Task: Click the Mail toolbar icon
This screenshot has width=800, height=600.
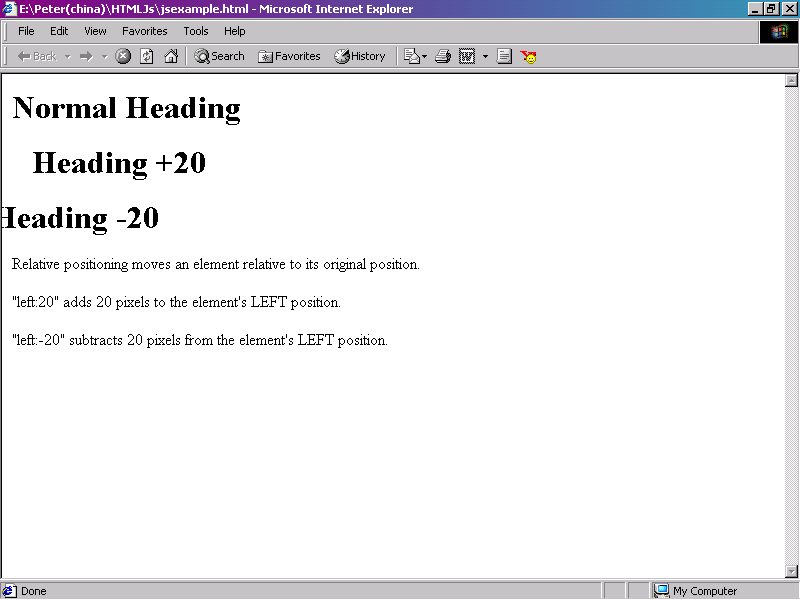Action: 412,56
